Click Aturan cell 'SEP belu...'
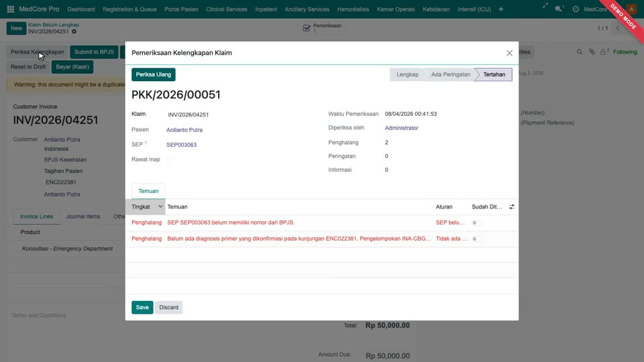This screenshot has height=362, width=644. (x=450, y=223)
